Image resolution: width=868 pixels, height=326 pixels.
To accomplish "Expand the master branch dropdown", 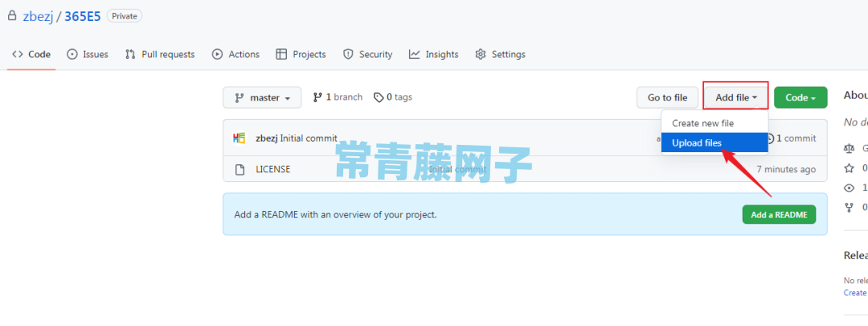I will [x=262, y=97].
